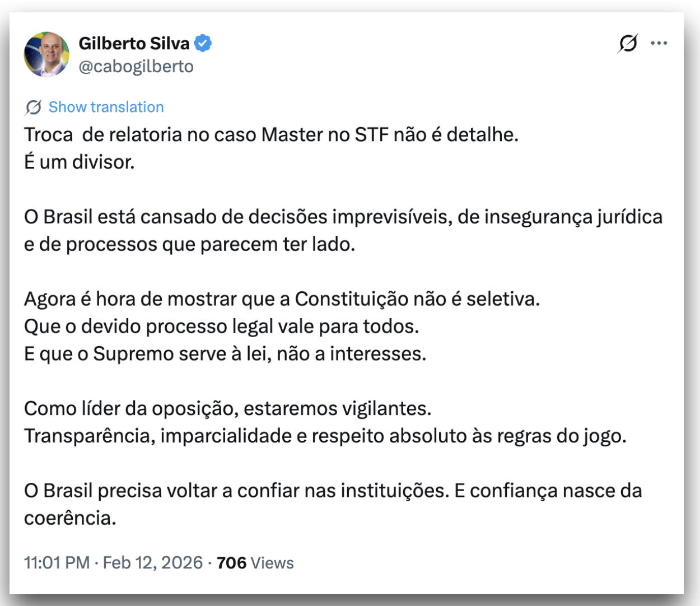Click the line starting "Troca de relatoria"
The height and width of the screenshot is (606, 700).
click(271, 134)
